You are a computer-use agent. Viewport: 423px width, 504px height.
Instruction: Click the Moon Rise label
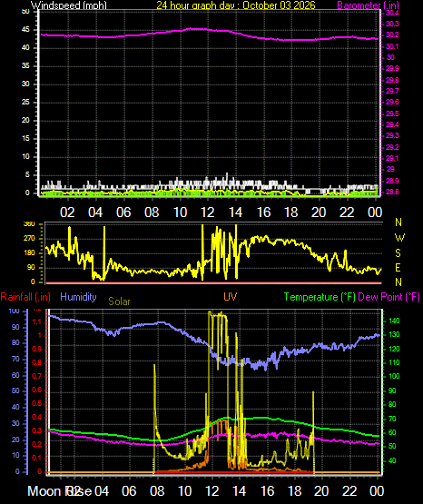pos(59,491)
